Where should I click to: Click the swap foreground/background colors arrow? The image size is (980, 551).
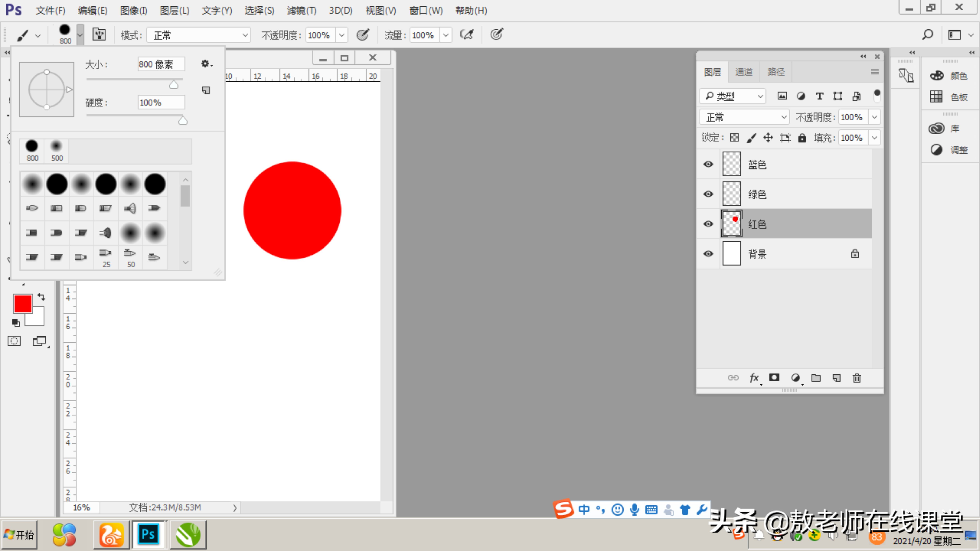click(x=42, y=297)
